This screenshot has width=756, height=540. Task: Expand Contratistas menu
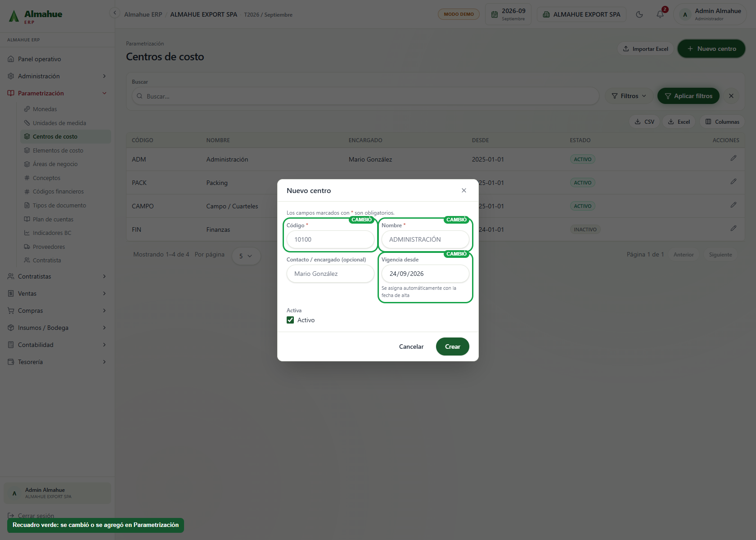click(x=57, y=276)
